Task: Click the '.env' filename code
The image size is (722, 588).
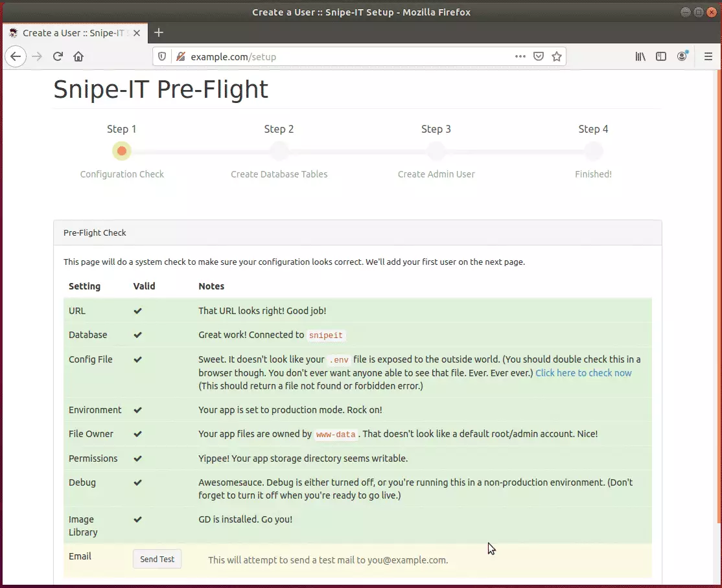Action: click(x=339, y=360)
